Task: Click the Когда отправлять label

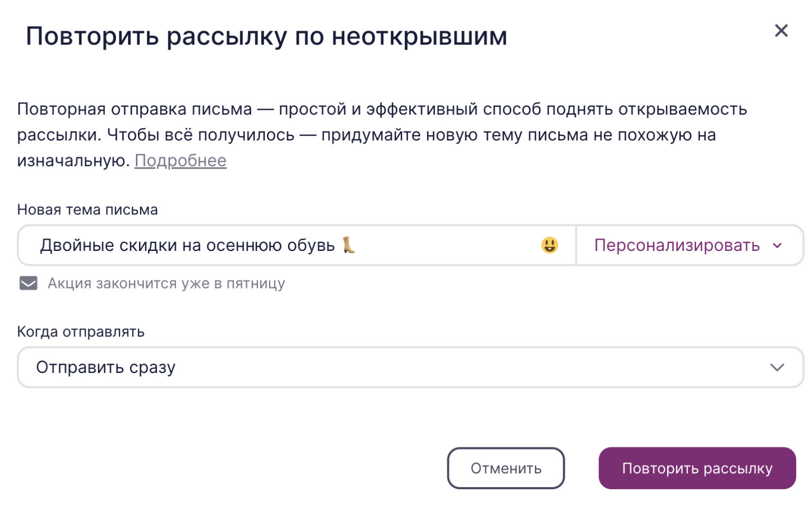Action: [x=80, y=332]
